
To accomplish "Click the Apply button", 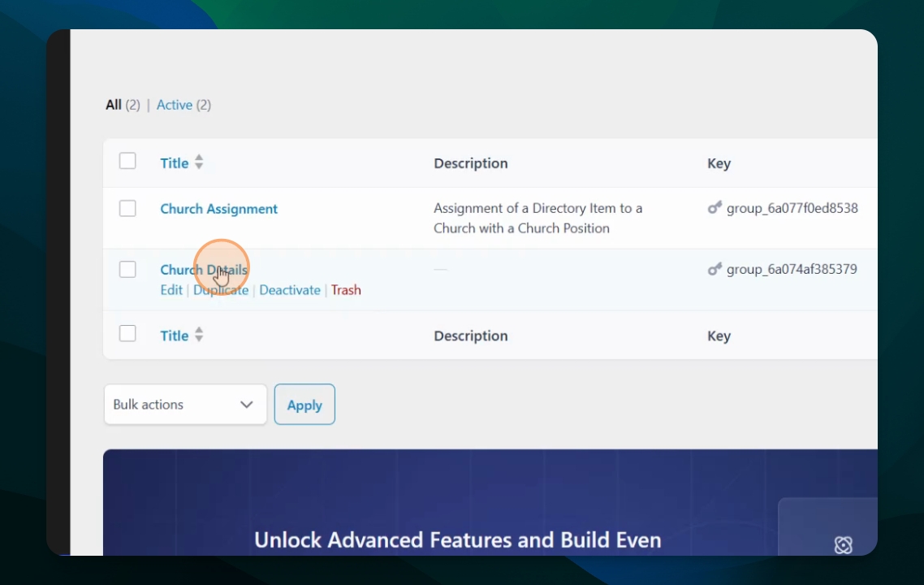I will tap(304, 405).
